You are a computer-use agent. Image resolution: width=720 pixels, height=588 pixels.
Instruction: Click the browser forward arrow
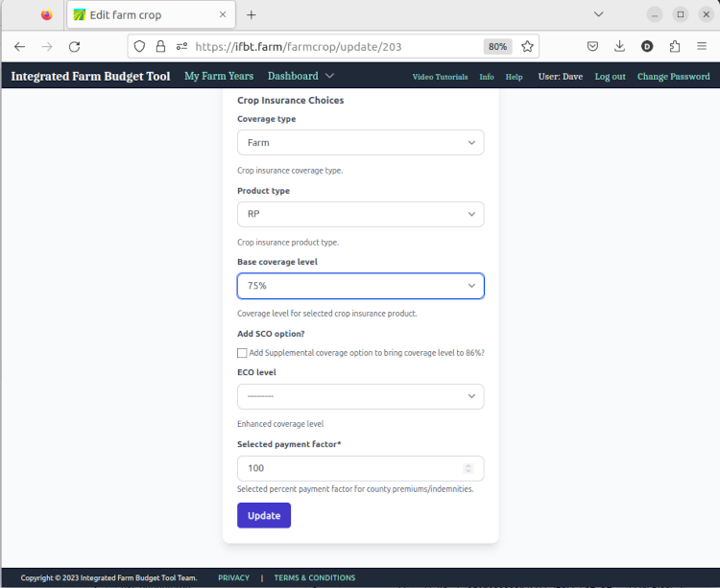[47, 46]
